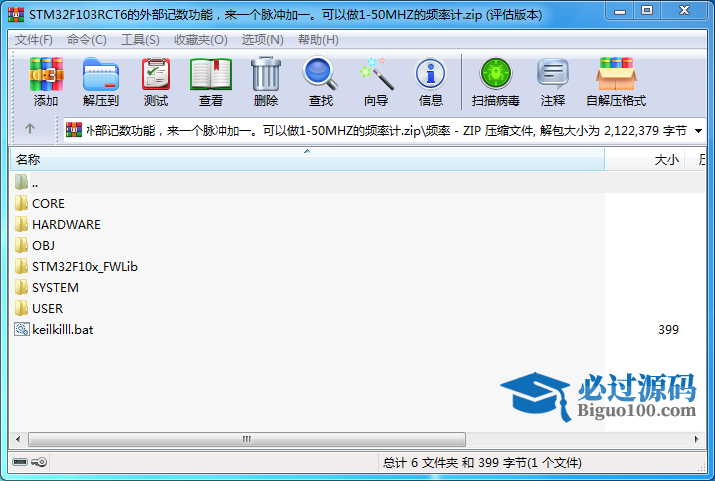The height and width of the screenshot is (481, 715).
Task: Click horizontal scrollbar left arrow
Action: (18, 440)
